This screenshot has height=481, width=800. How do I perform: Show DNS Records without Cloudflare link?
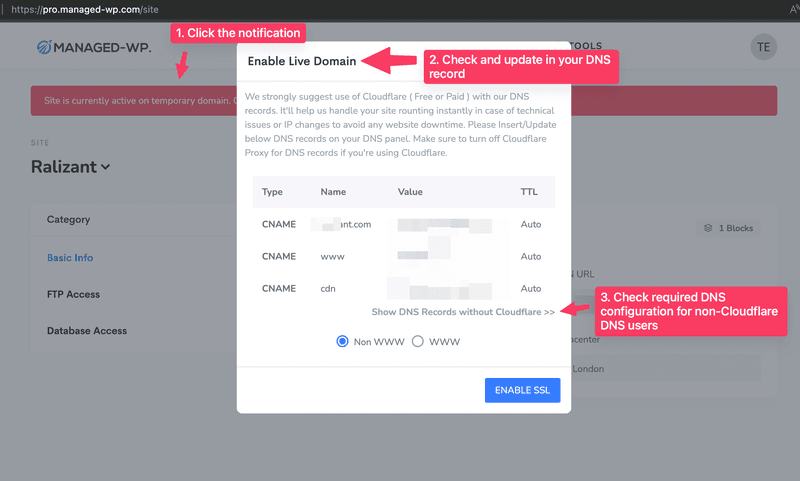tap(463, 312)
